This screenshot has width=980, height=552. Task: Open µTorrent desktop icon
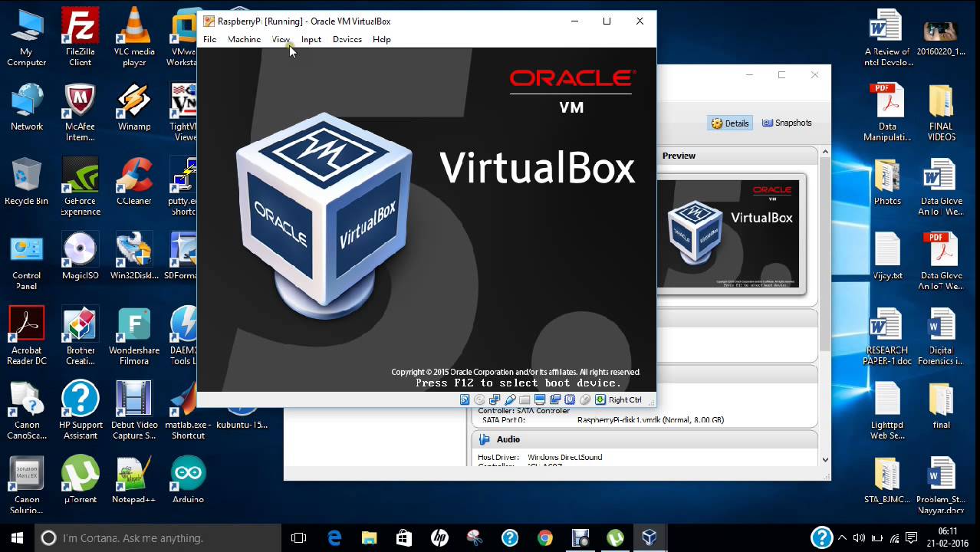tap(80, 481)
